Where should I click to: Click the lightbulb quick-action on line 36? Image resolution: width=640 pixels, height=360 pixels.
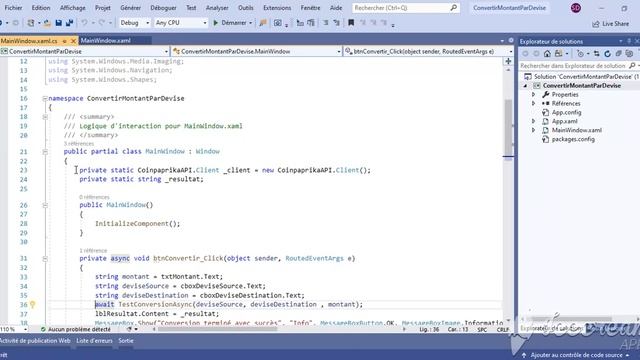33,304
